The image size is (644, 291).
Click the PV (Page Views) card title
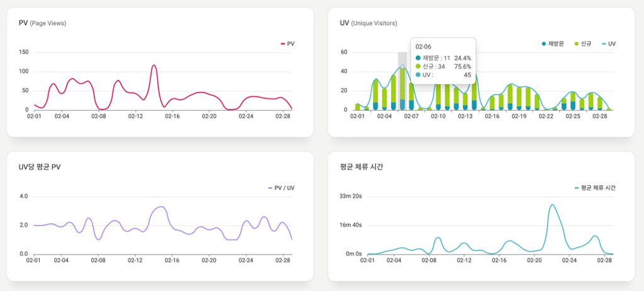point(42,23)
